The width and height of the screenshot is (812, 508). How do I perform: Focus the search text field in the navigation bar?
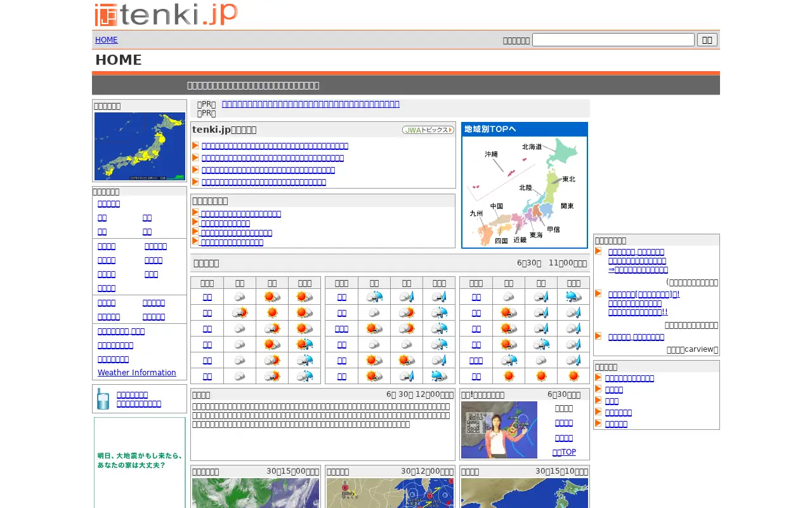[x=613, y=40]
